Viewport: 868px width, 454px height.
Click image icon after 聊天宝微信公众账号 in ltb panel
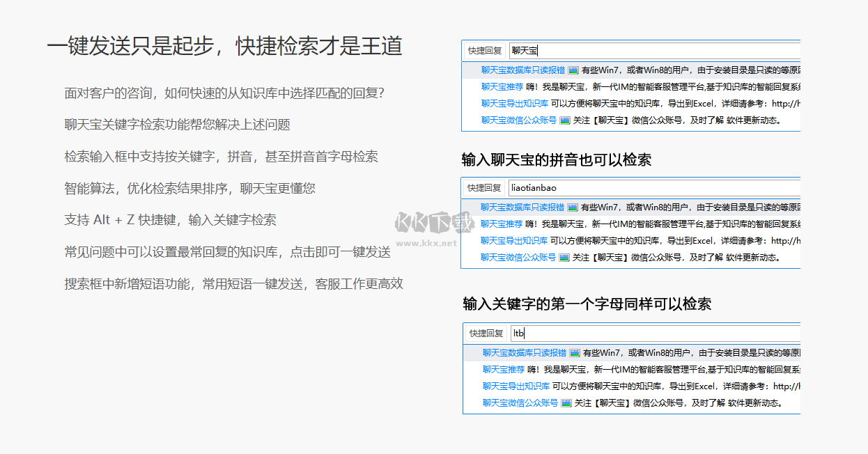point(566,403)
